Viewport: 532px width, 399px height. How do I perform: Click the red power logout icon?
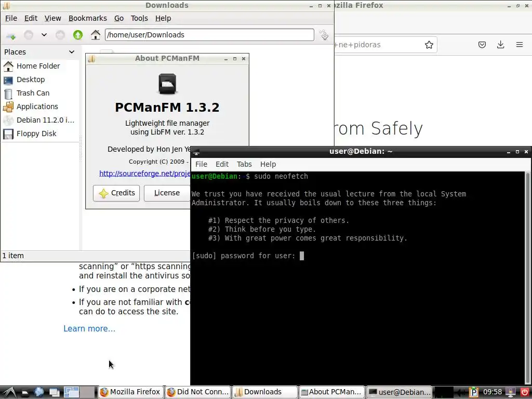click(x=525, y=392)
